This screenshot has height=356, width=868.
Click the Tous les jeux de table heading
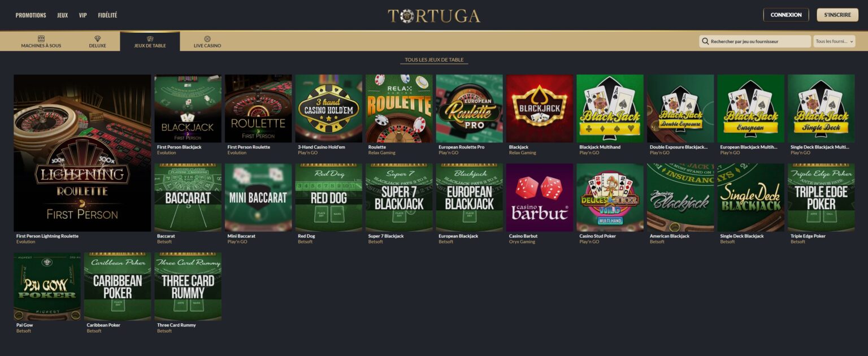(x=434, y=60)
